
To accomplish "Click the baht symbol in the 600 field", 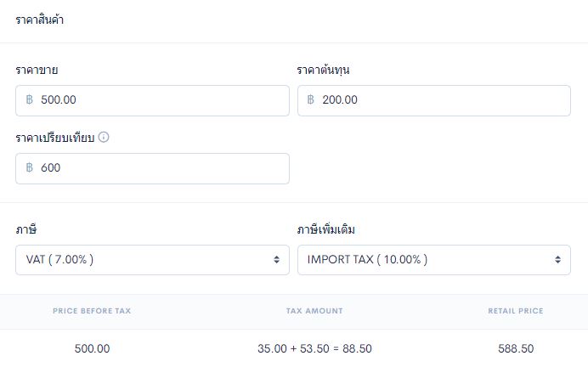I will pyautogui.click(x=29, y=167).
